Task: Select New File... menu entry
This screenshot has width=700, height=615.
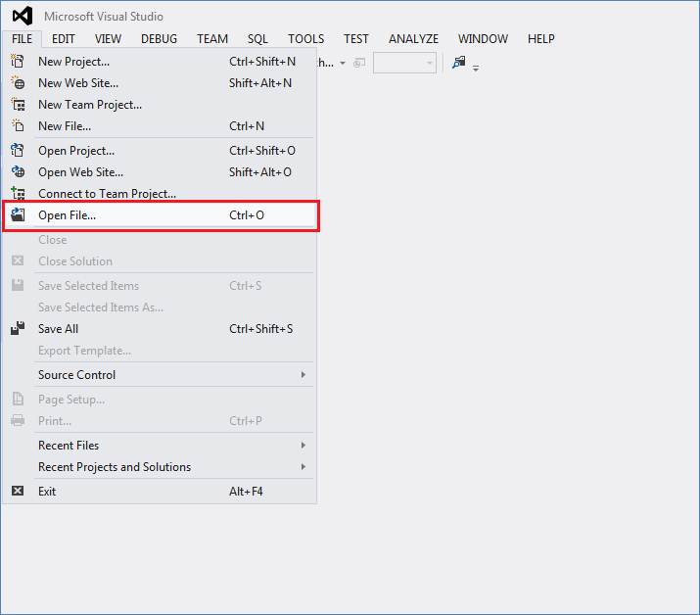Action: point(159,126)
